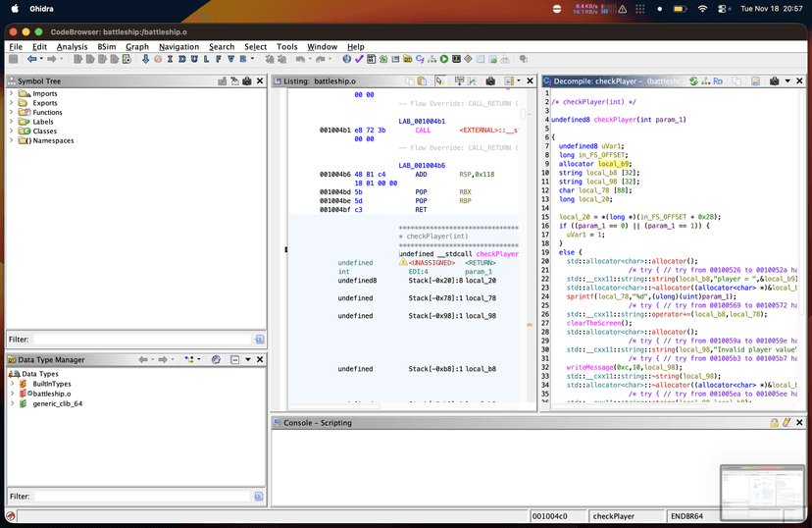Click the camera snapshot icon in Symbol Tree

(247, 80)
